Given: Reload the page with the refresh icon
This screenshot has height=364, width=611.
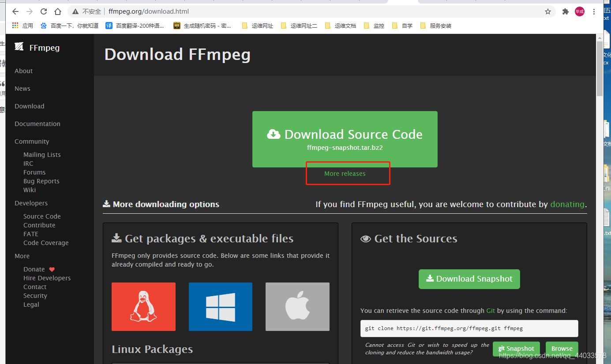Looking at the screenshot, I should pyautogui.click(x=44, y=11).
